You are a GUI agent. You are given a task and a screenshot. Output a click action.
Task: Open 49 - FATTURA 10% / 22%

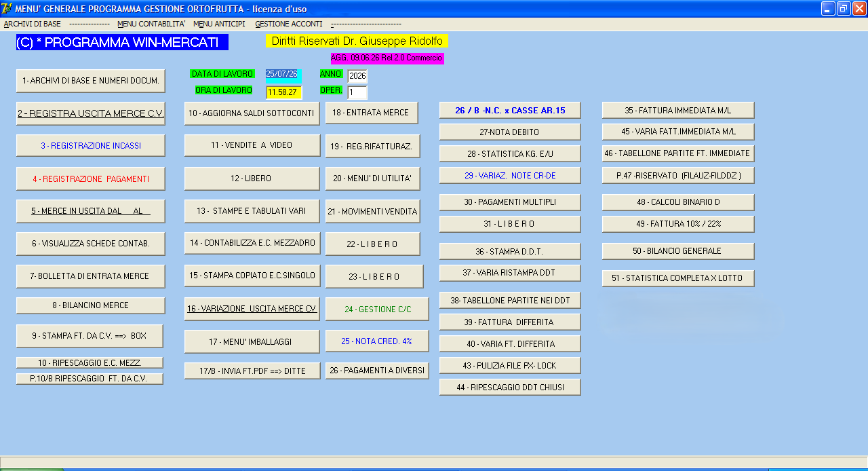click(x=678, y=224)
